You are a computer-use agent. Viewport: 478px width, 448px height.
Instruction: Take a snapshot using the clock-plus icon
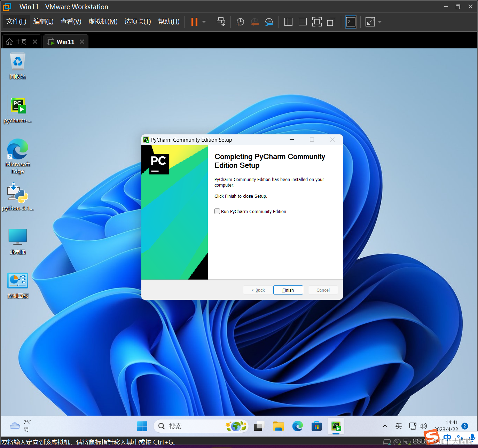pos(240,22)
